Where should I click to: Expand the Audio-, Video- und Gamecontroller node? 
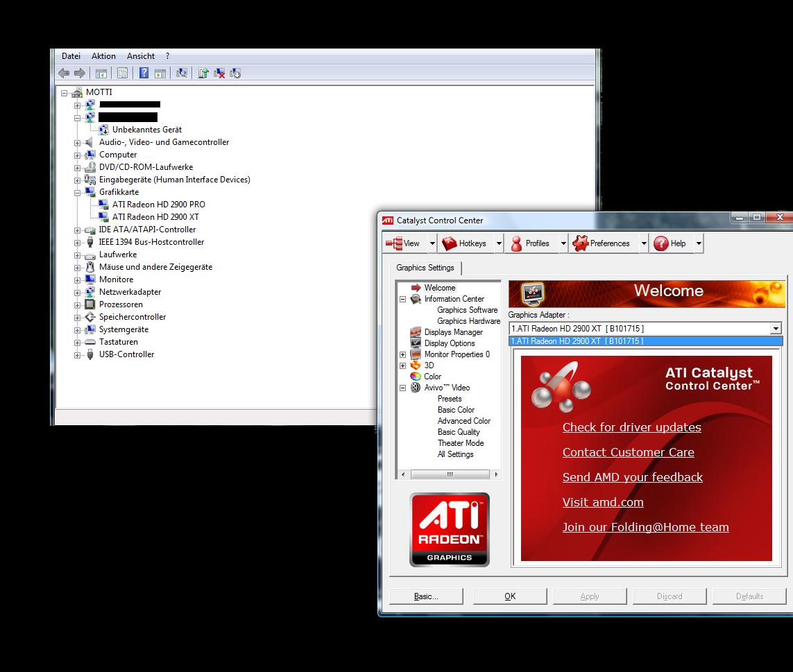pos(78,143)
